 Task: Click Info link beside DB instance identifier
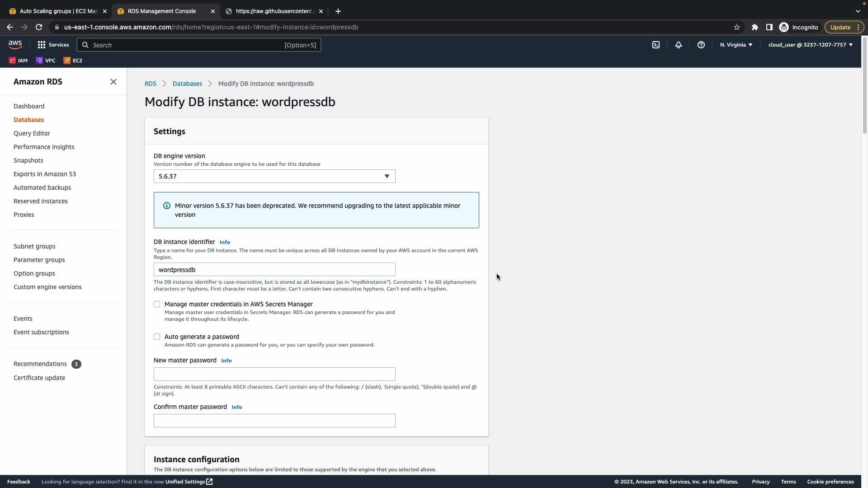tap(225, 242)
